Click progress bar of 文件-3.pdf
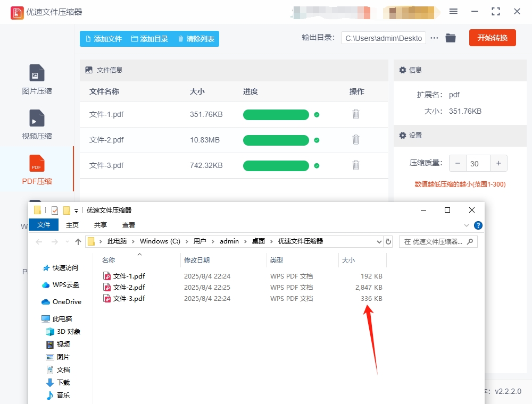 coord(276,165)
